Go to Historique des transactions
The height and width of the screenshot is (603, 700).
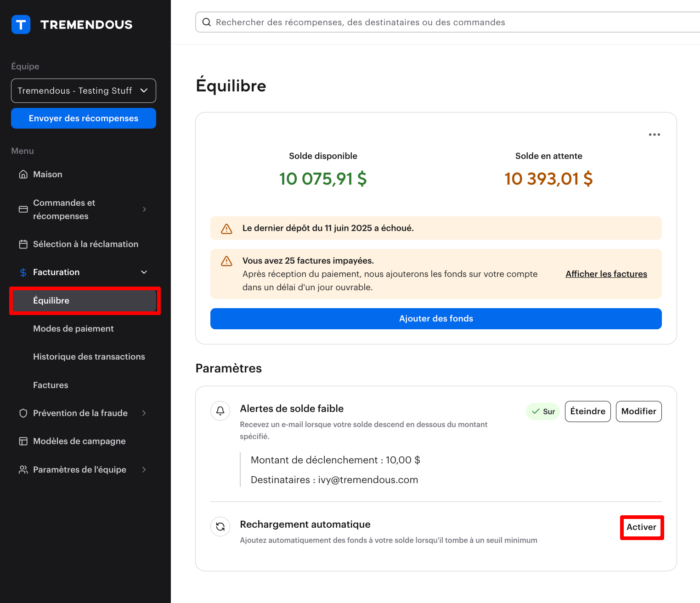pos(89,357)
